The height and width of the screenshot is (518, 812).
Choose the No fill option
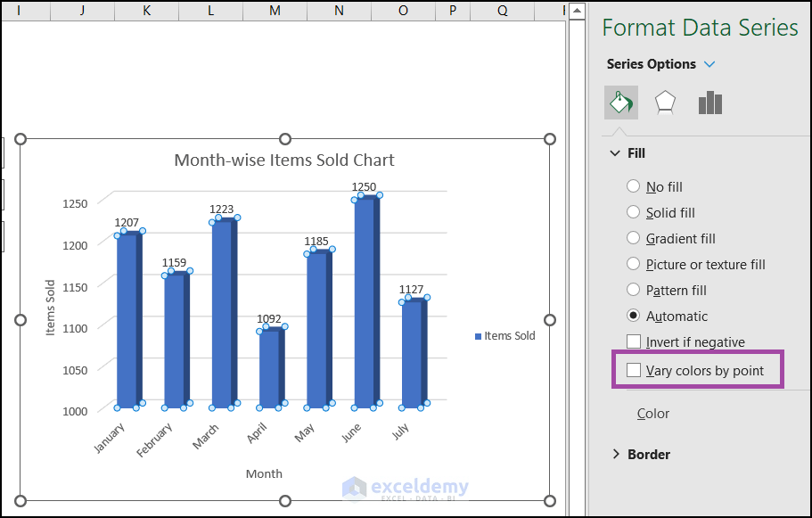(633, 186)
